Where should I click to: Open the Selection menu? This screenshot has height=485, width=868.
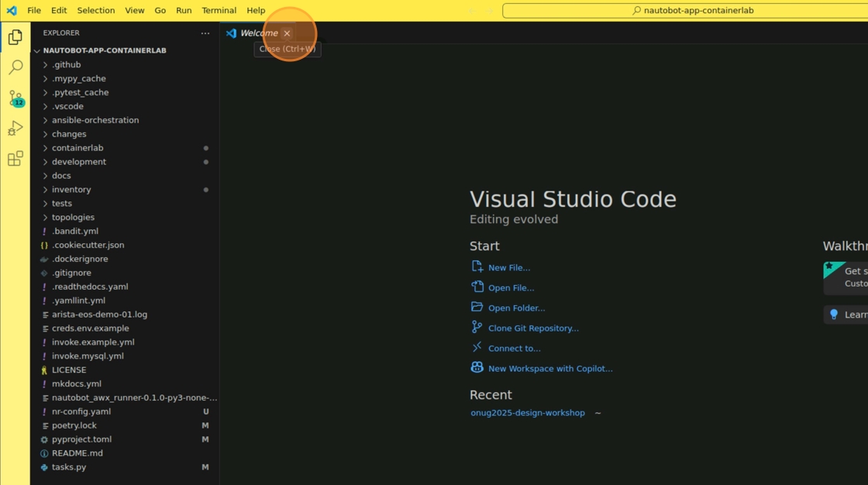96,11
